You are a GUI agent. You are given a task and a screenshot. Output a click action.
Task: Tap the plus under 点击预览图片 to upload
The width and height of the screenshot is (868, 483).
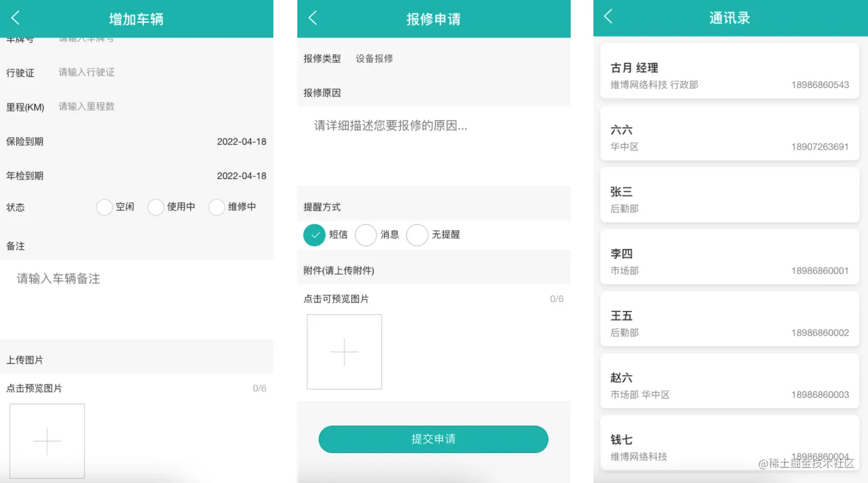coord(47,441)
